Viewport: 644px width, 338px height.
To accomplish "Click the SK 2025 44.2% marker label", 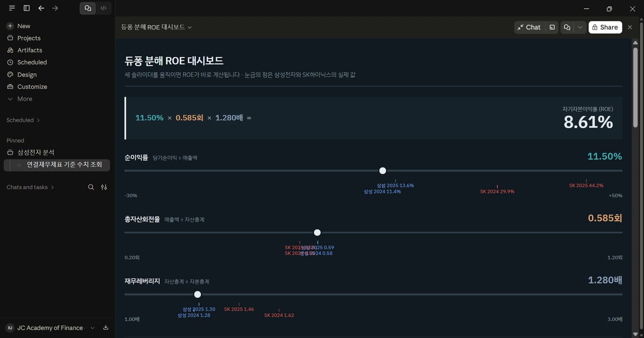I will click(586, 185).
